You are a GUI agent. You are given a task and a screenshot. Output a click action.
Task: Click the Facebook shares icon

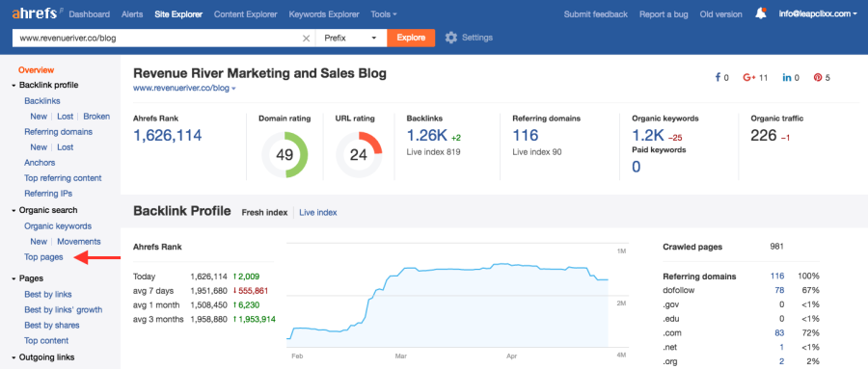(718, 78)
